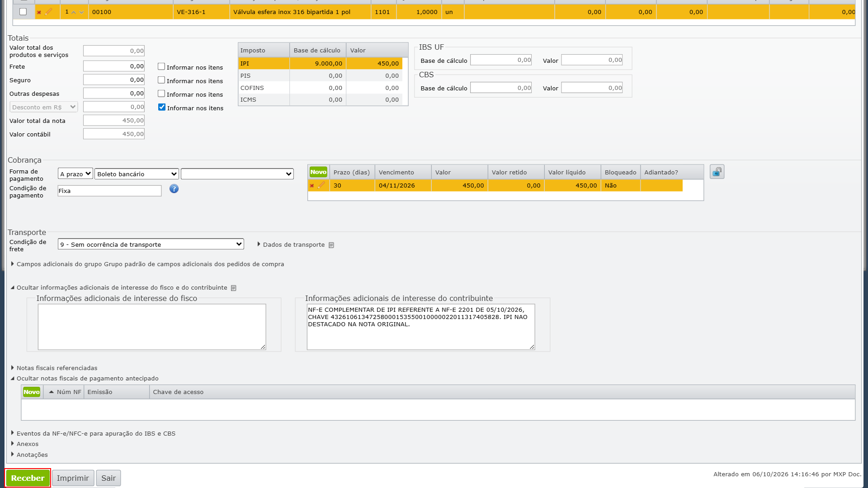Click the Imprimir button
Screen dimensions: 868x488
(x=73, y=478)
